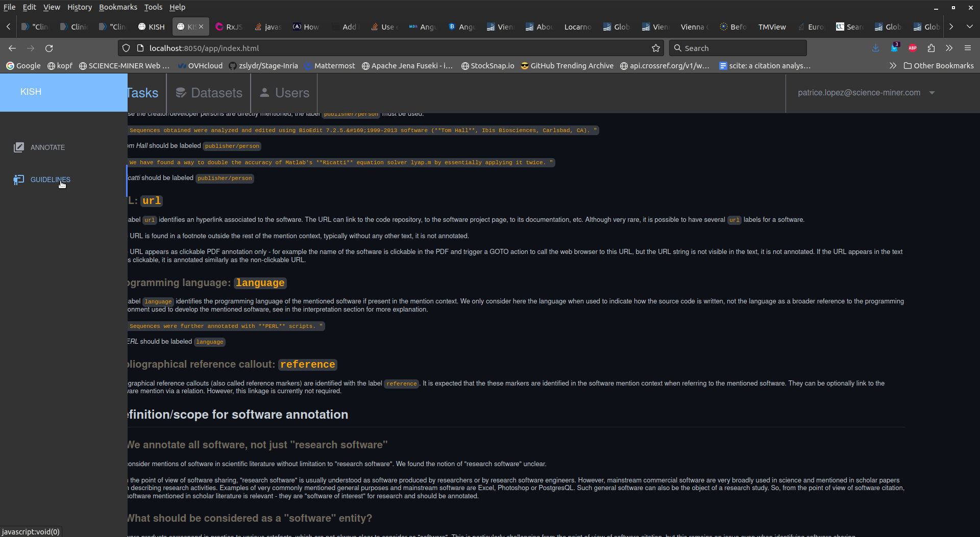The height and width of the screenshot is (537, 980).
Task: Click the PERL scripts example sentence
Action: 226,326
